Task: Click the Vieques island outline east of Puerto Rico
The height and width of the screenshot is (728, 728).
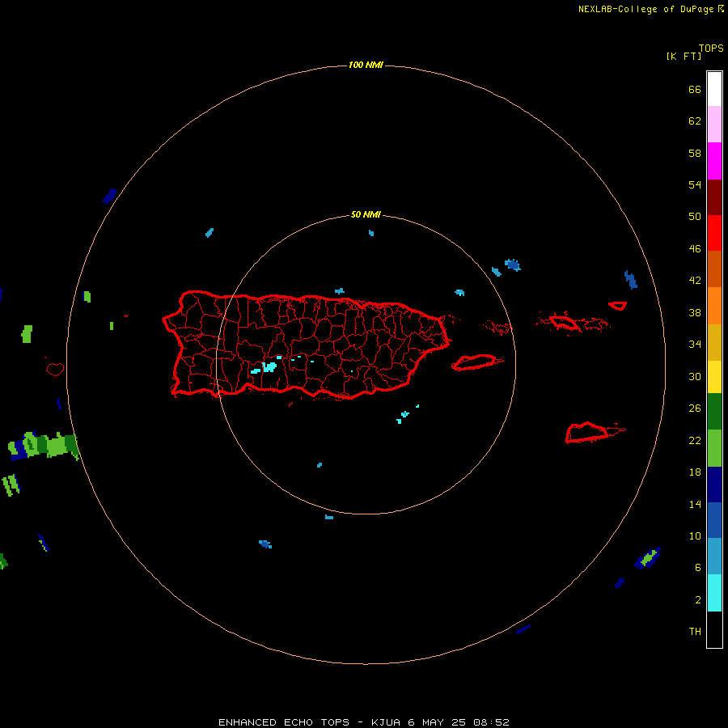Action: pyautogui.click(x=476, y=362)
